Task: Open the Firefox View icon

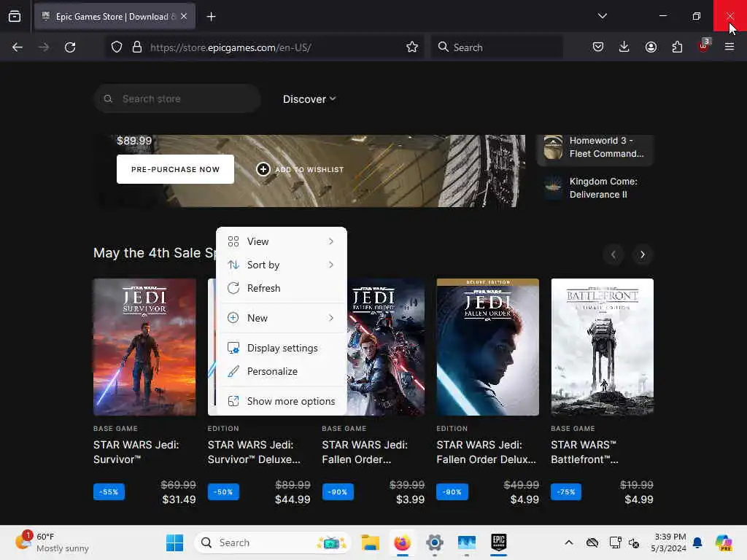Action: (x=15, y=17)
